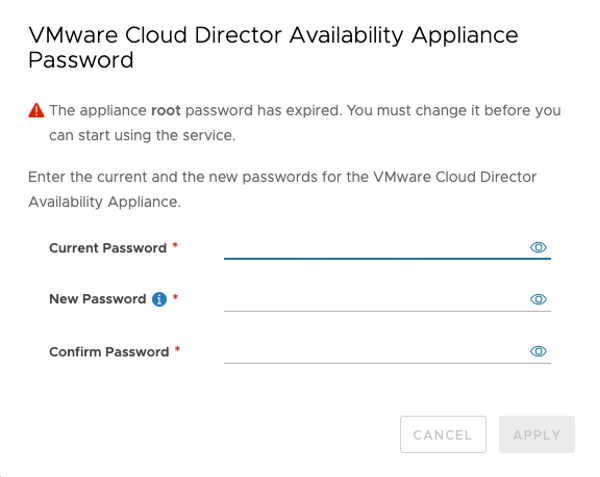Click the red asterisk beside Confirm Password
This screenshot has height=477, width=600.
pos(178,350)
